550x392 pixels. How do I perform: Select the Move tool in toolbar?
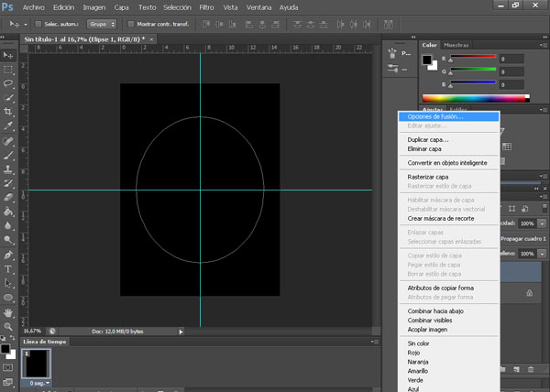pyautogui.click(x=8, y=54)
